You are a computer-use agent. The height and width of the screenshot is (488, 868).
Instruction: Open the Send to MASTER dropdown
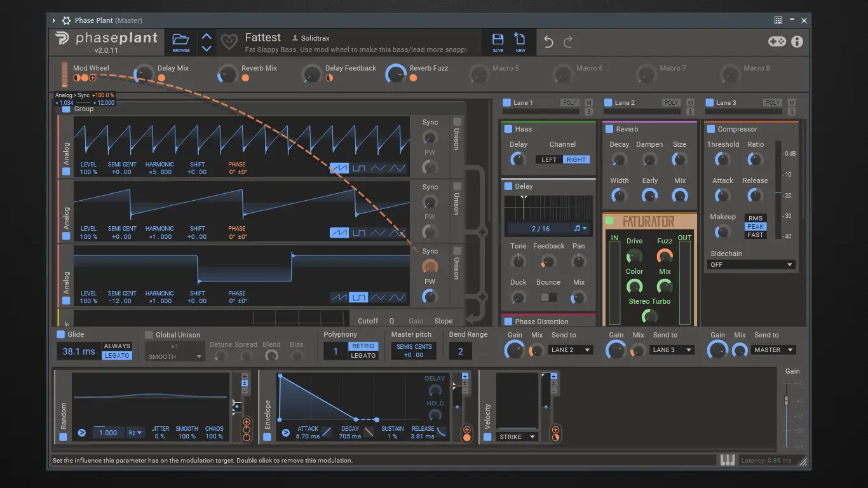[773, 349]
